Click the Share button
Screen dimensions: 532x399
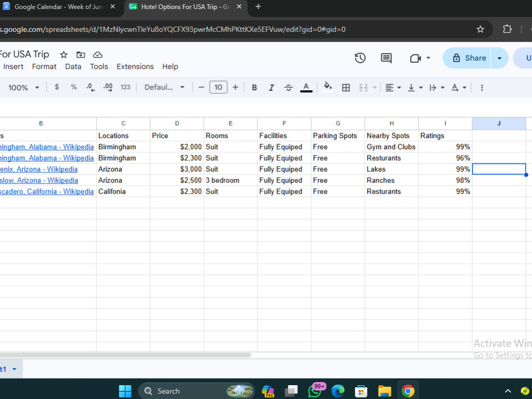point(468,58)
